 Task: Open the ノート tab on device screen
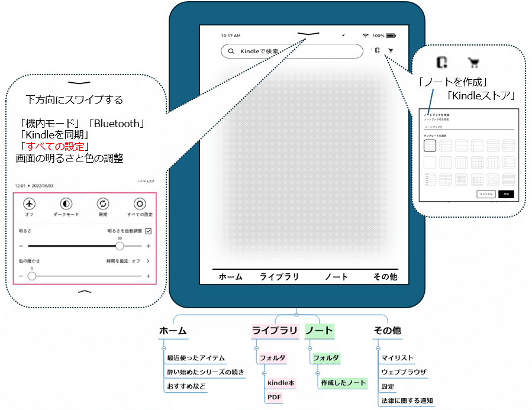[x=336, y=277]
